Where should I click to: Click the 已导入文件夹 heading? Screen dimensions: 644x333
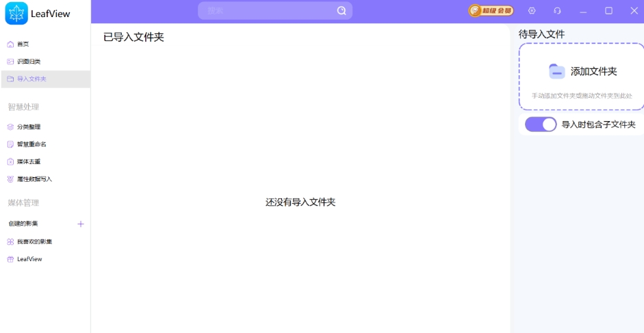133,37
